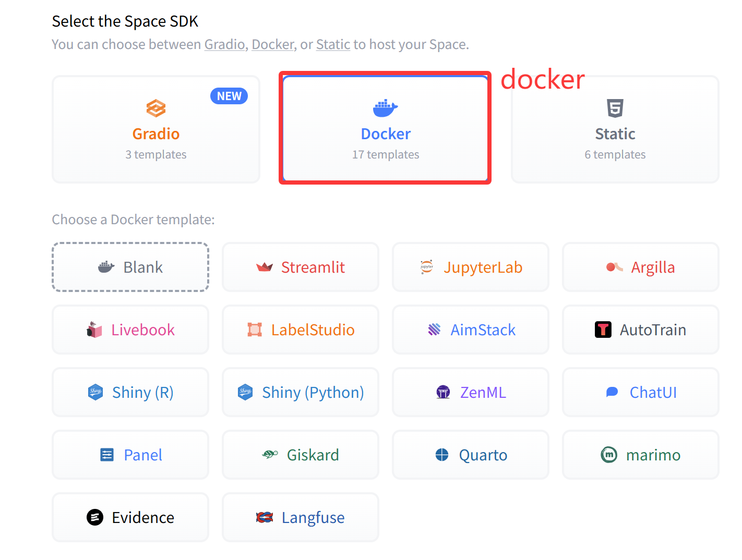The height and width of the screenshot is (560, 742).
Task: Click the Blank template whale icon
Action: pyautogui.click(x=106, y=267)
